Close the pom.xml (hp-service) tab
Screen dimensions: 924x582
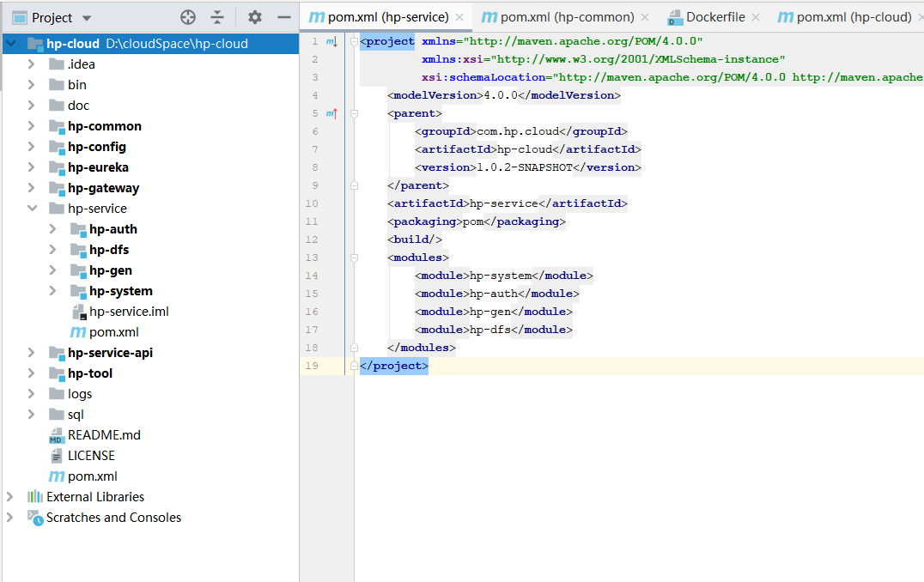tap(459, 18)
